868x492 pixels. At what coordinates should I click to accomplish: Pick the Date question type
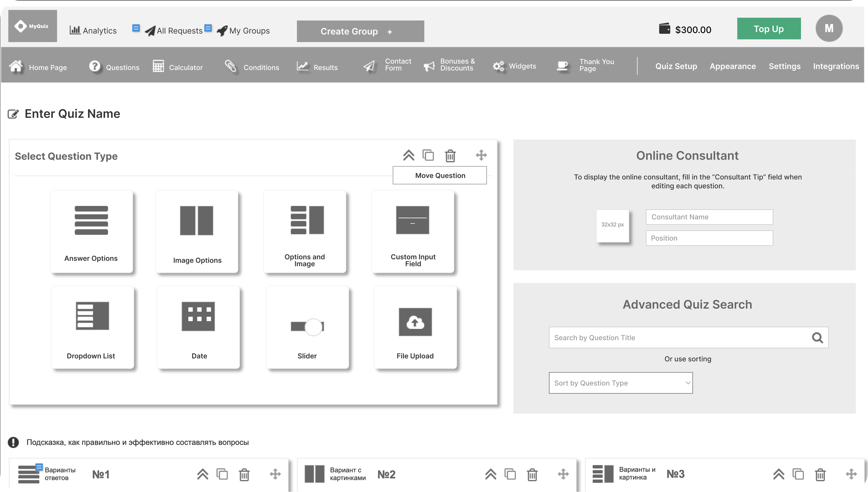coord(199,327)
